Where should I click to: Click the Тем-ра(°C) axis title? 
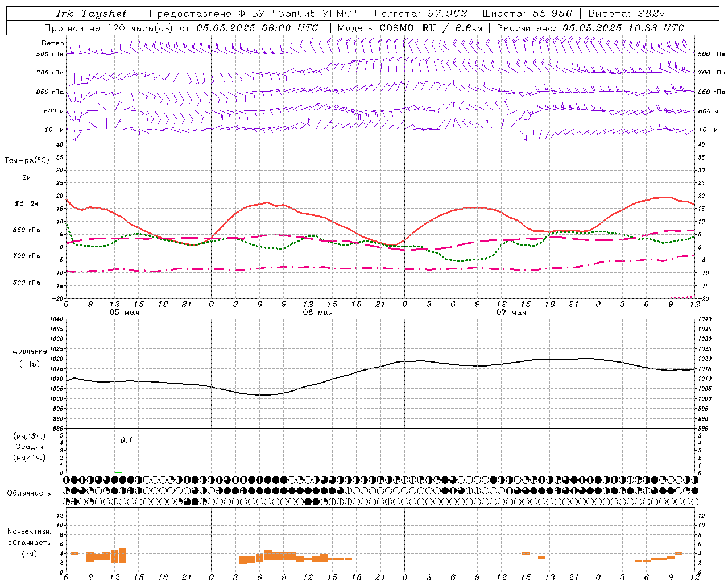pos(27,161)
